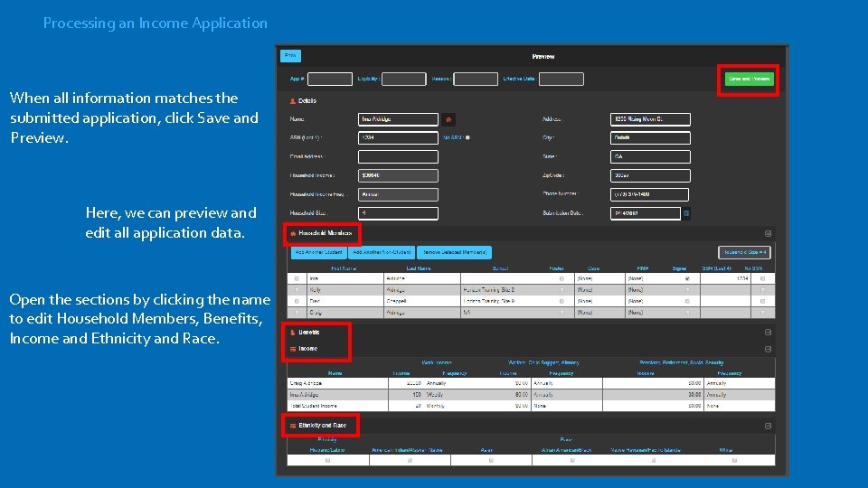Screen dimensions: 868x488
Task: Click the Eligibility field
Action: point(404,80)
